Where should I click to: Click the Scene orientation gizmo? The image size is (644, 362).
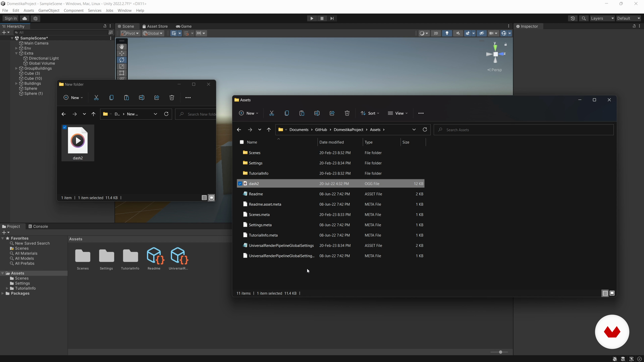tap(496, 54)
